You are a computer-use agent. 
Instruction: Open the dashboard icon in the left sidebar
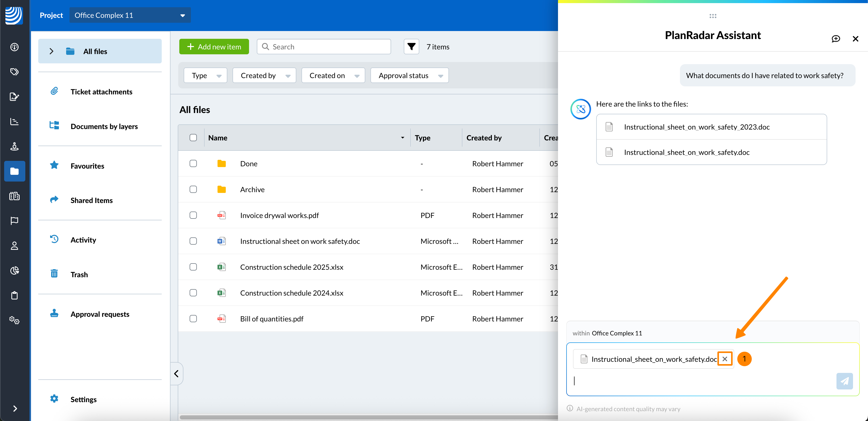click(x=14, y=47)
